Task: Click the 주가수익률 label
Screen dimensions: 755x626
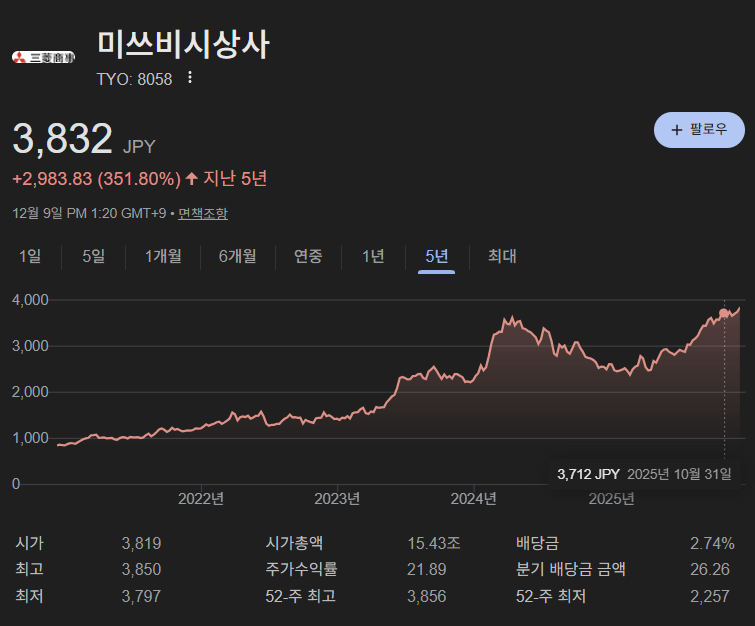Action: tap(301, 570)
